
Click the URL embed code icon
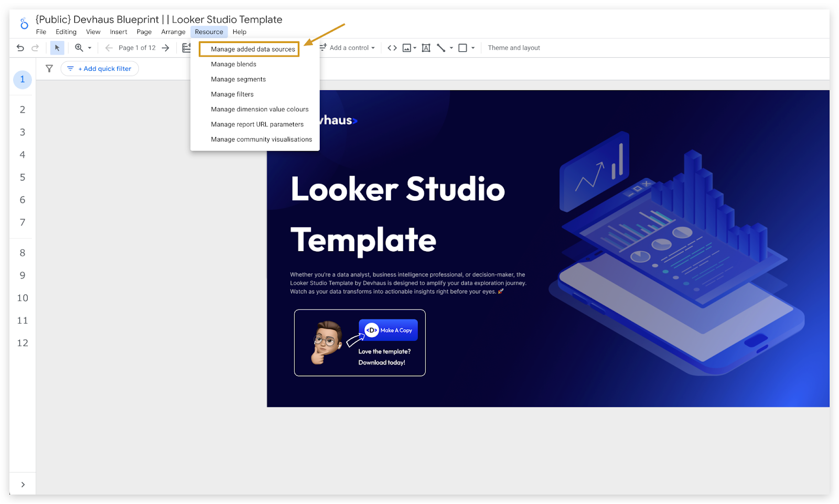[x=392, y=48]
